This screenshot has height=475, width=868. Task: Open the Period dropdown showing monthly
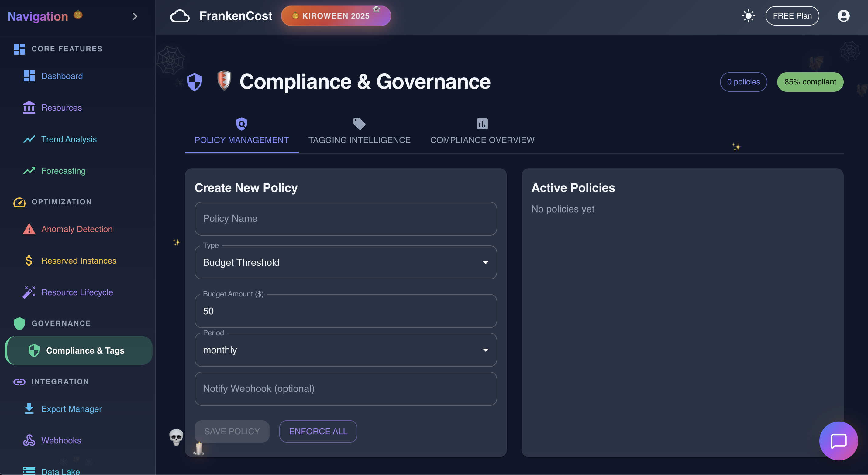tap(345, 350)
